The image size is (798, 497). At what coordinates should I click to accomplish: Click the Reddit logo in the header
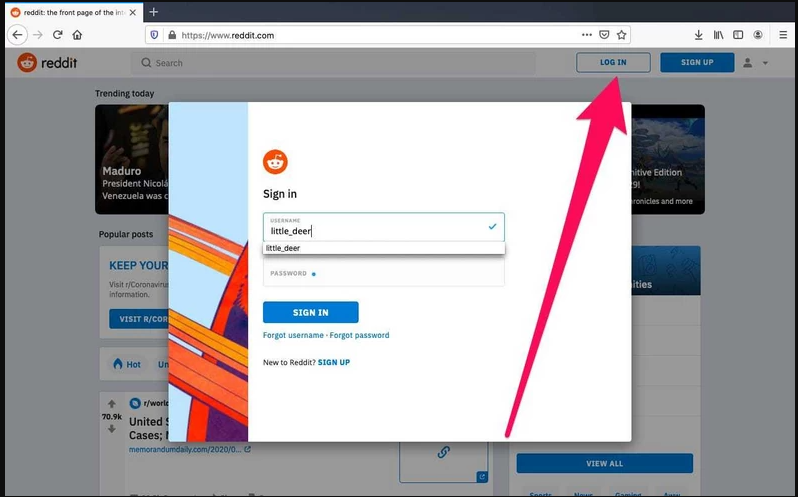(x=47, y=63)
